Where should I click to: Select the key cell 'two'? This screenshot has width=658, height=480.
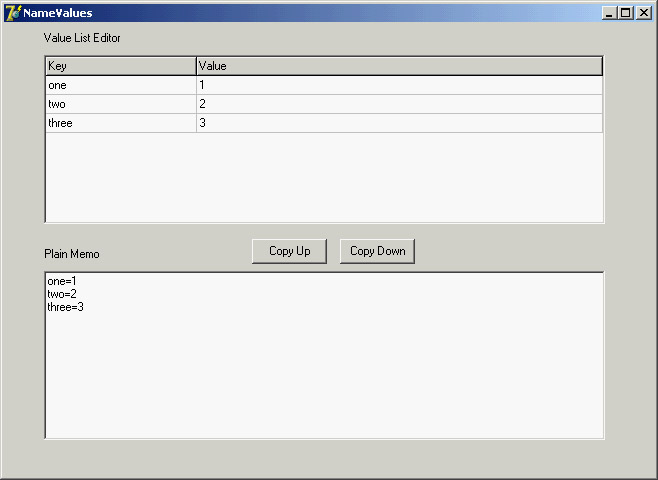[120, 104]
